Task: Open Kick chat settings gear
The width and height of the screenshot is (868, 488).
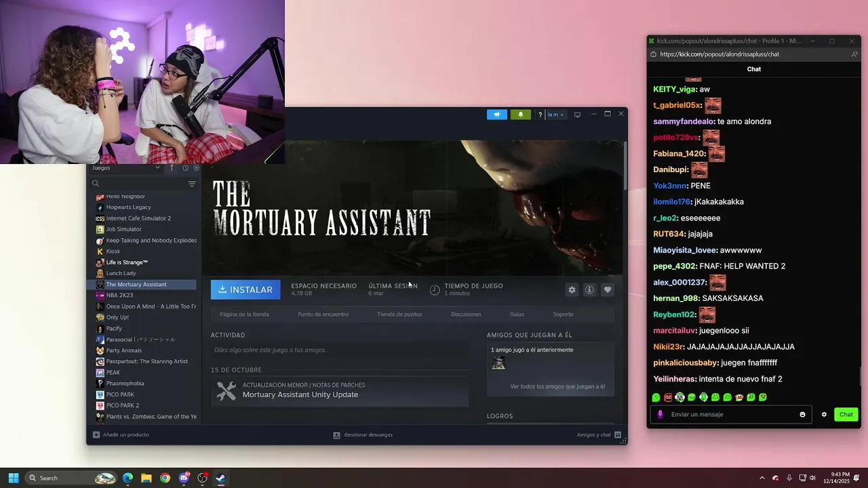Action: [824, 414]
